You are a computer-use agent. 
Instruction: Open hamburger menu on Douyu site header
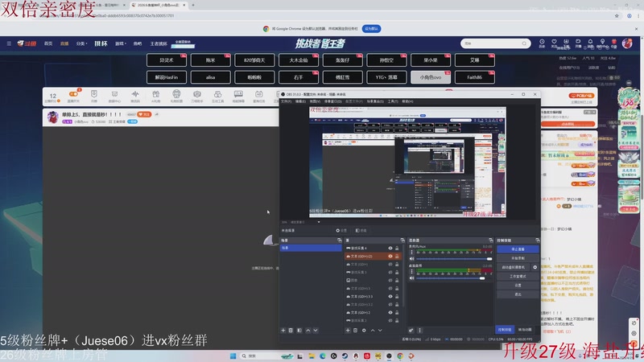pyautogui.click(x=9, y=43)
